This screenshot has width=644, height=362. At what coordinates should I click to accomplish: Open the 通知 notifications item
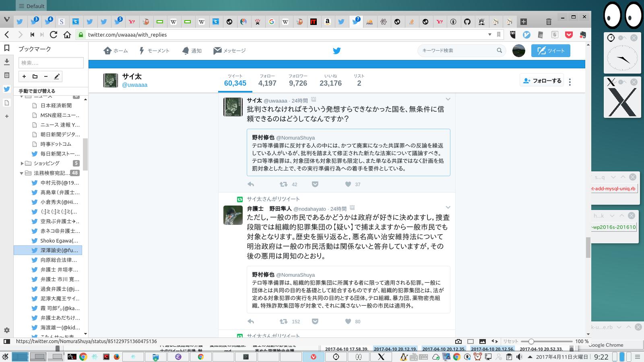pyautogui.click(x=192, y=51)
